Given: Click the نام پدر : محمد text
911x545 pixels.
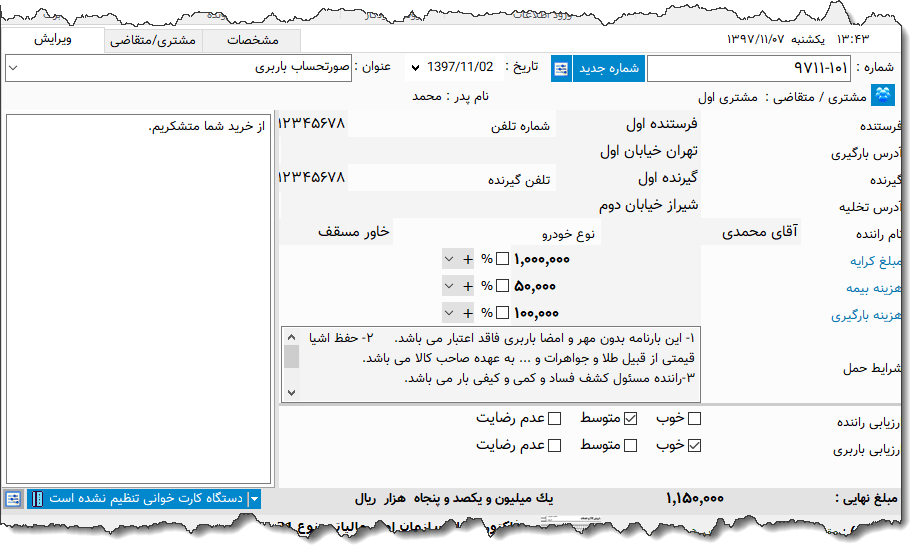Looking at the screenshot, I should coord(450,96).
